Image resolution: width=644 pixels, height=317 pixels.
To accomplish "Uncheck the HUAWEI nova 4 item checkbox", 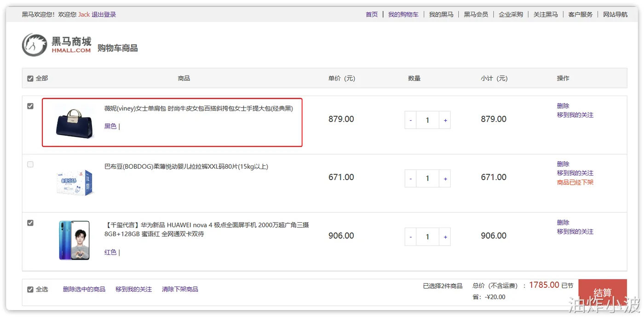I will click(x=30, y=223).
